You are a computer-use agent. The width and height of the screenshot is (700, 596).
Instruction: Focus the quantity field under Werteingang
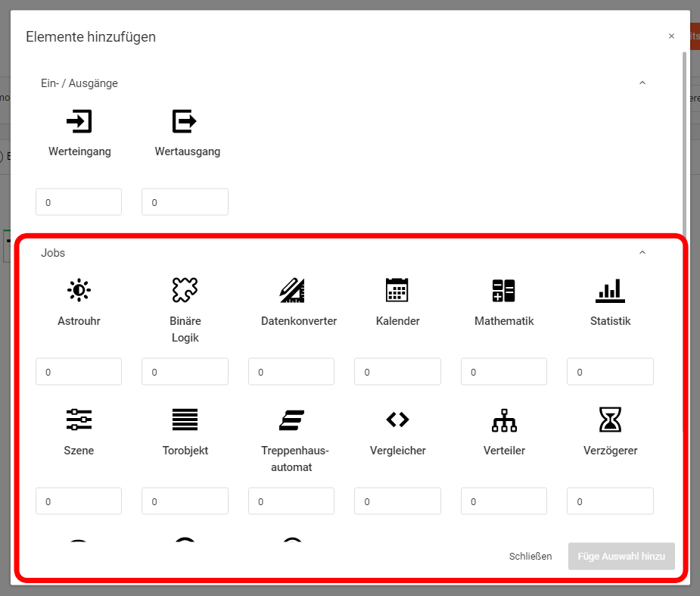coord(79,202)
